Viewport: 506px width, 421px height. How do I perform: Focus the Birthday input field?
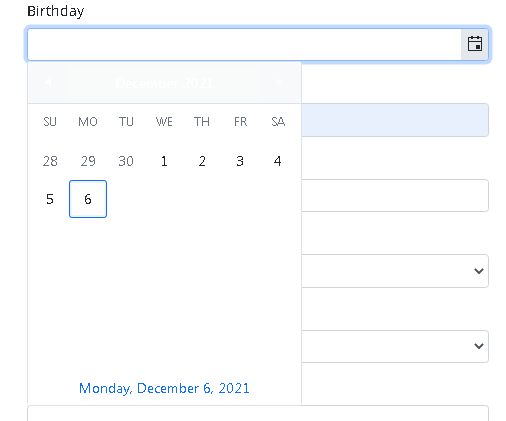coord(244,44)
